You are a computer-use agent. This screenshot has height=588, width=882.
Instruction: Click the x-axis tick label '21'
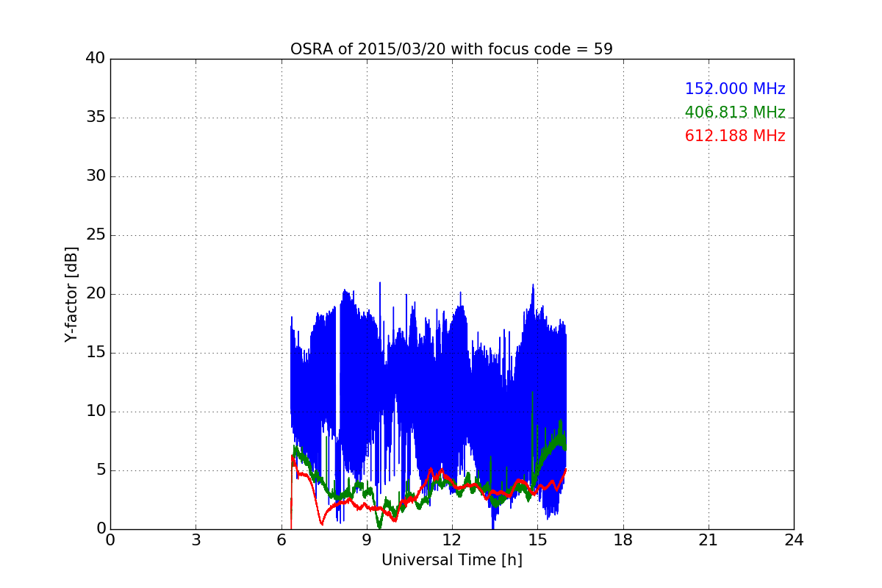tap(709, 540)
